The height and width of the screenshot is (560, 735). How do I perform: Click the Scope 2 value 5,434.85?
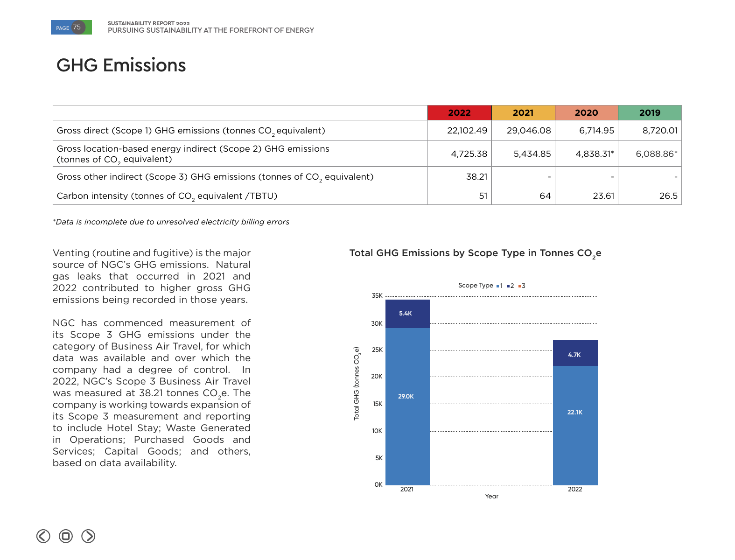point(532,154)
